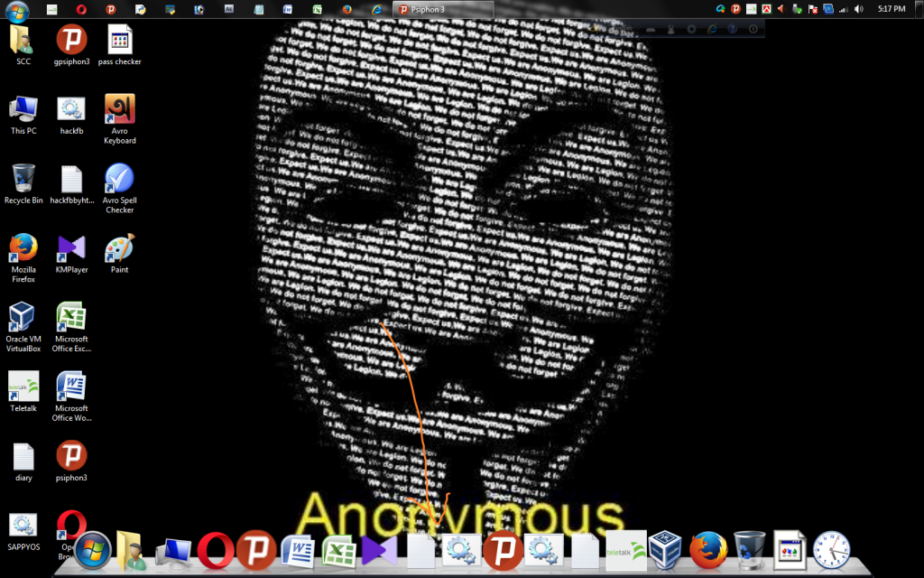Open the volume speaker icon in the tray
The height and width of the screenshot is (578, 924).
click(x=859, y=9)
